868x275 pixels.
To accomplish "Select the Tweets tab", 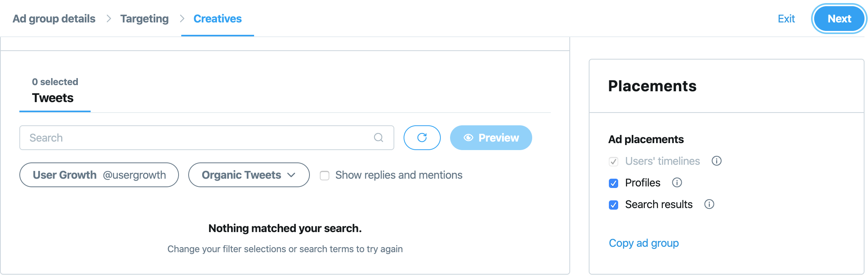I will coord(53,98).
